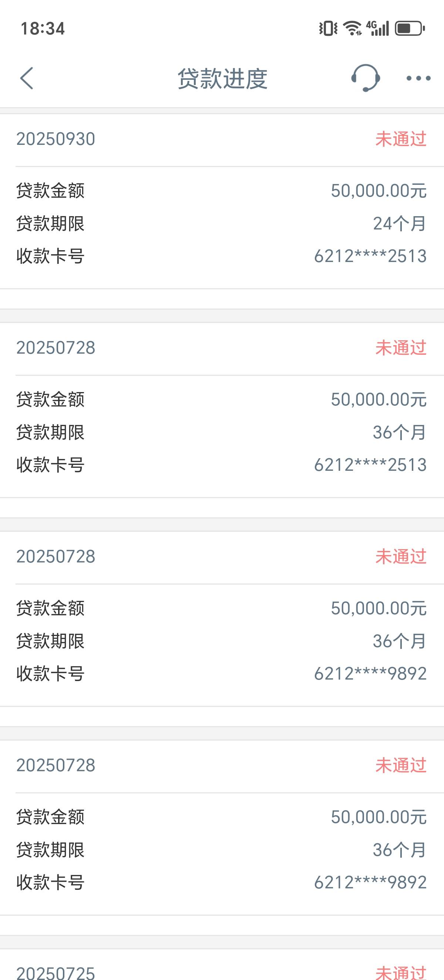This screenshot has width=444, height=980.
Task: Open customer service headset icon
Action: [x=365, y=78]
